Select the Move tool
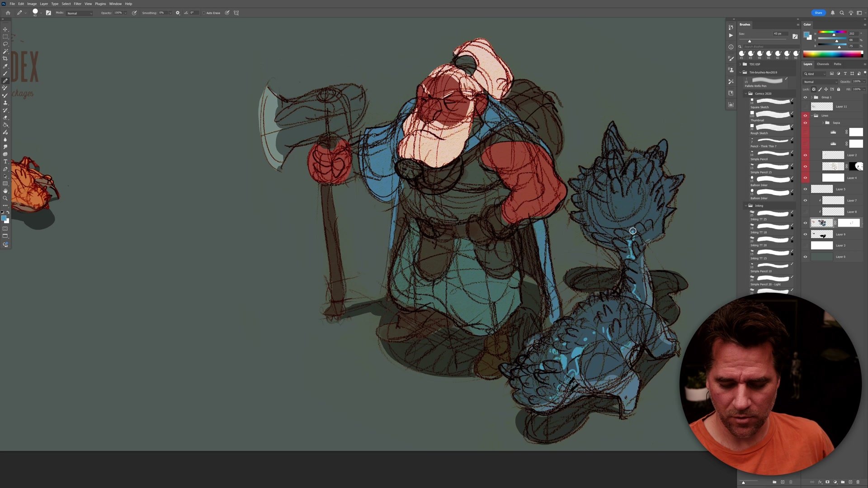Viewport: 868px width, 488px height. 5,29
